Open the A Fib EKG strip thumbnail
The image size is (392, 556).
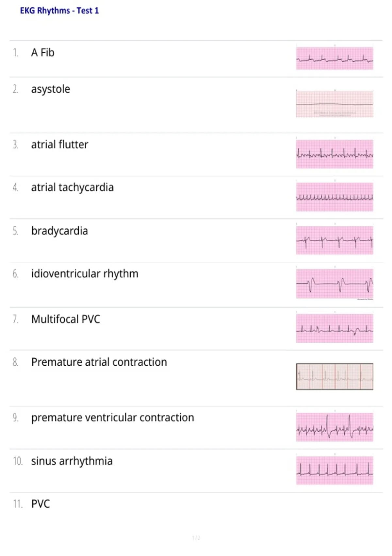coord(335,58)
